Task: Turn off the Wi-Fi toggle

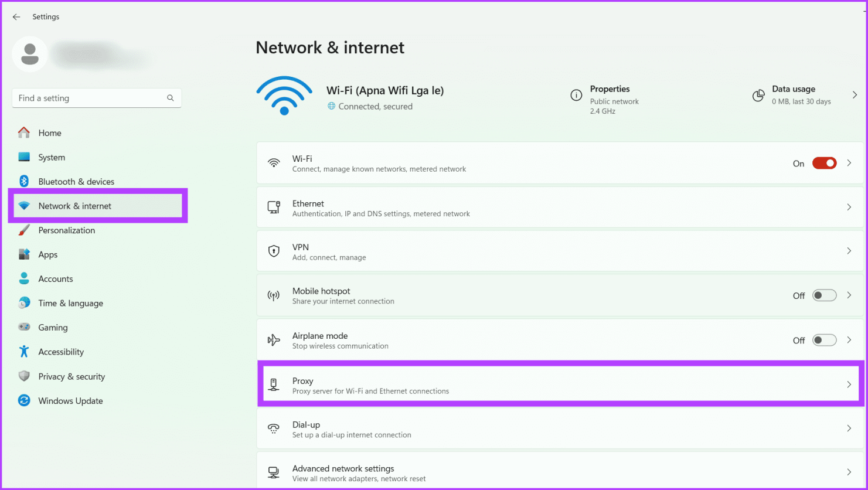Action: click(x=824, y=164)
